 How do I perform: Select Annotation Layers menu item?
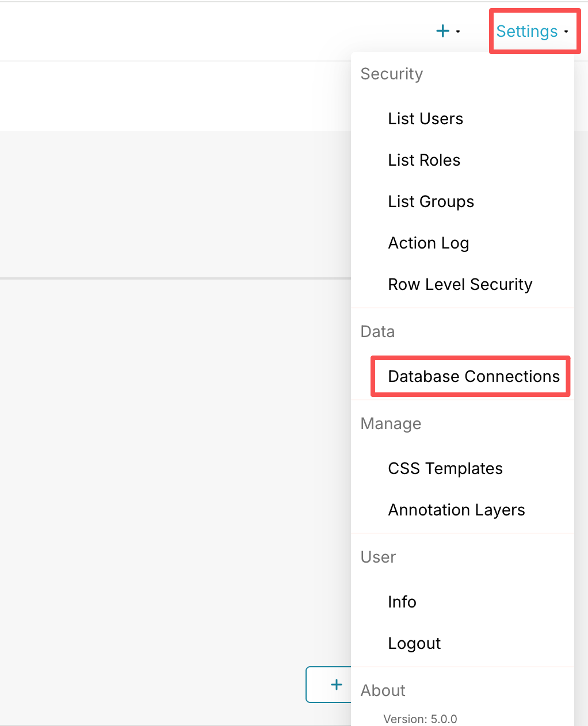click(x=456, y=510)
